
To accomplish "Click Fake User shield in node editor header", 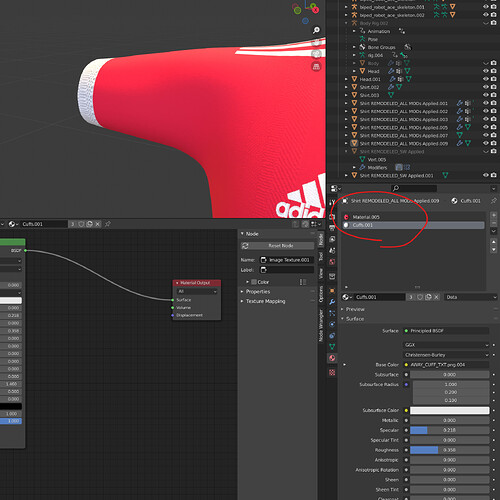I will pyautogui.click(x=81, y=224).
